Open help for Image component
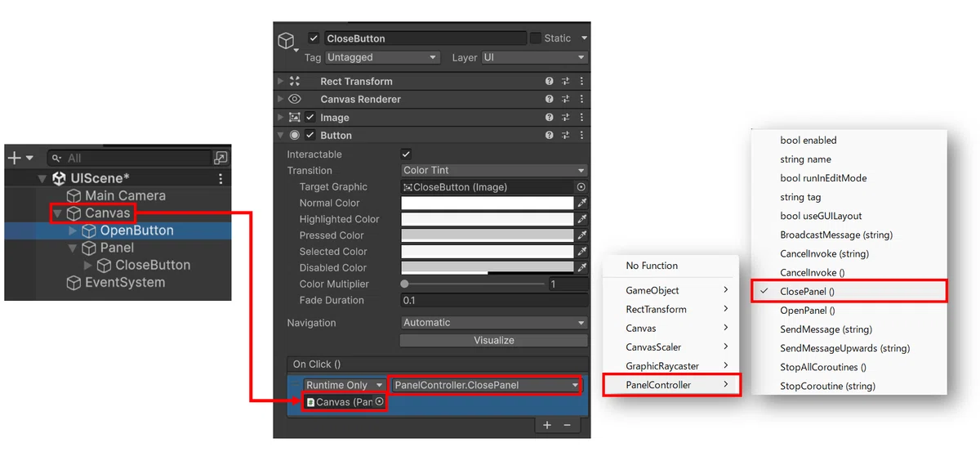This screenshot has height=452, width=980. [x=550, y=118]
